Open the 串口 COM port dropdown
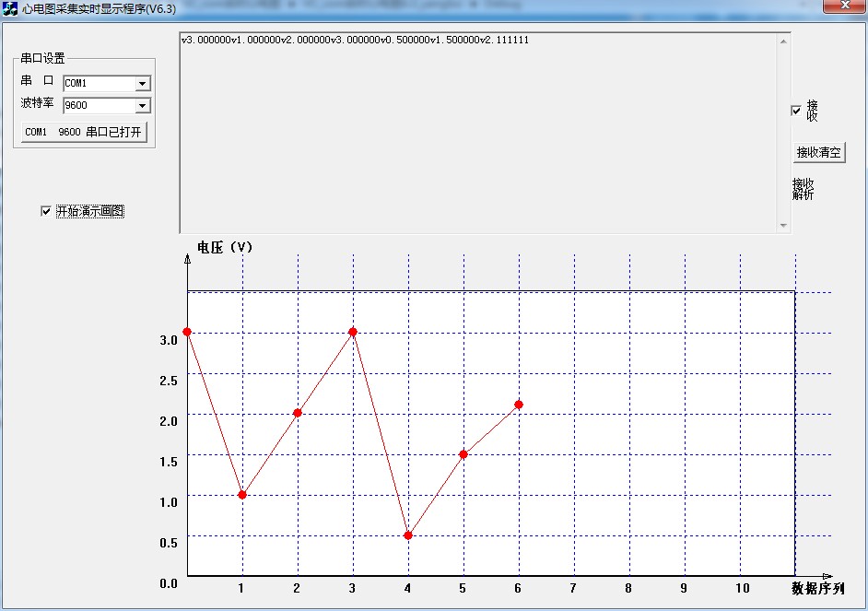This screenshot has height=611, width=868. 144,83
